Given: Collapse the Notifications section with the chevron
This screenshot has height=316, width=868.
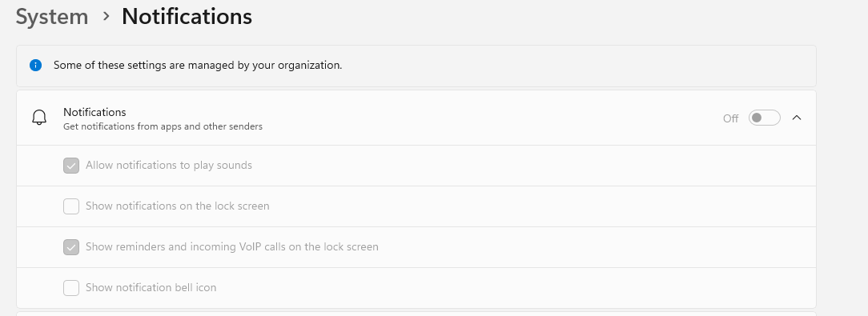Looking at the screenshot, I should (x=797, y=118).
